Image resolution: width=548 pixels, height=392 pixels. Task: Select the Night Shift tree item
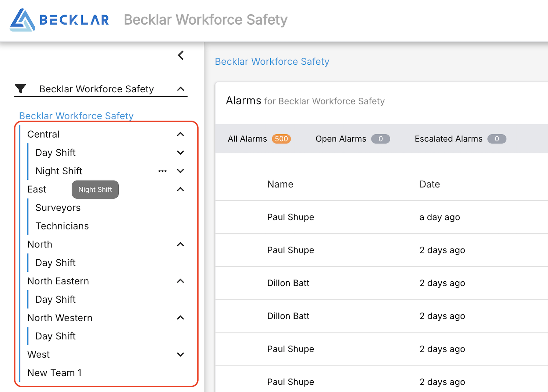tap(59, 171)
